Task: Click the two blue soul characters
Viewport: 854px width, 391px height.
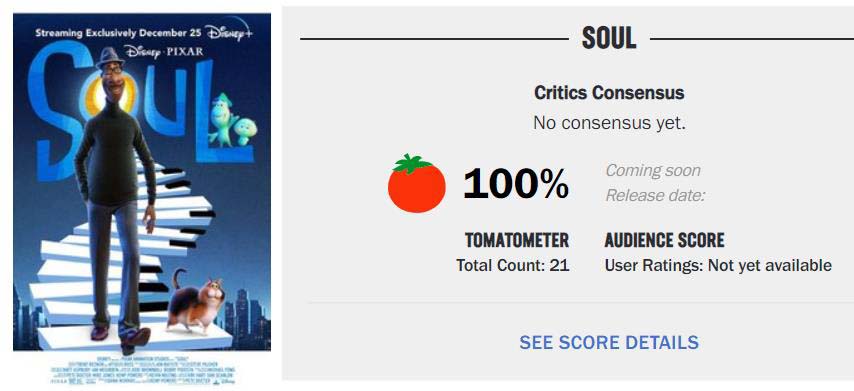Action: pyautogui.click(x=231, y=120)
